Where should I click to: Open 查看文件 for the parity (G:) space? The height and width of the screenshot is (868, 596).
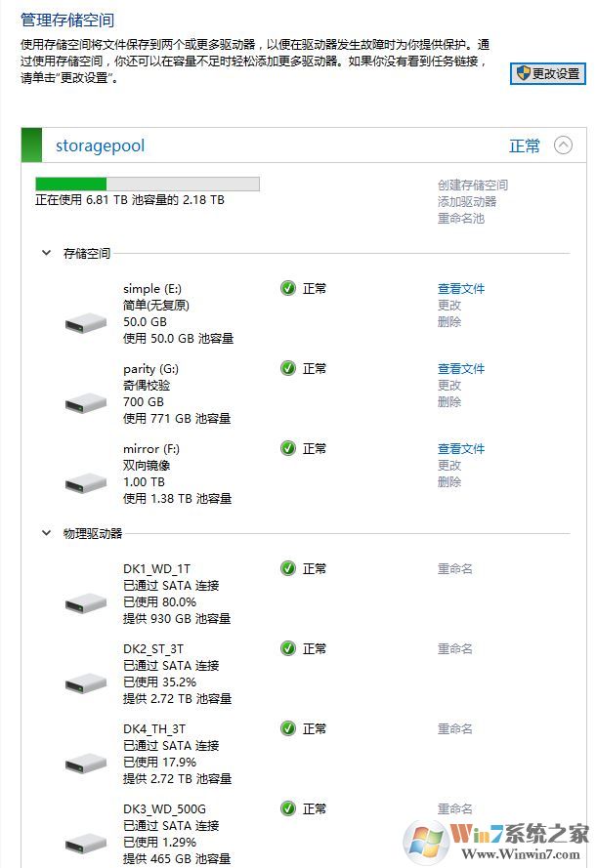(x=461, y=368)
